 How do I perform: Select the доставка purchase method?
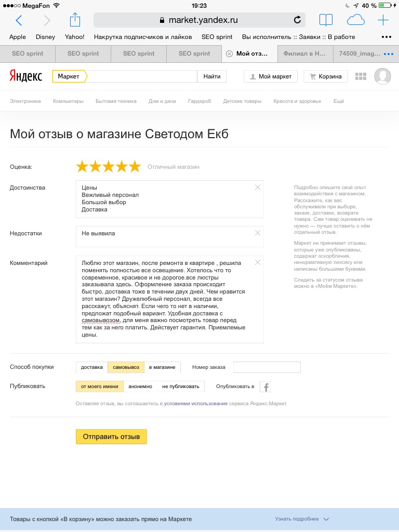tap(92, 367)
